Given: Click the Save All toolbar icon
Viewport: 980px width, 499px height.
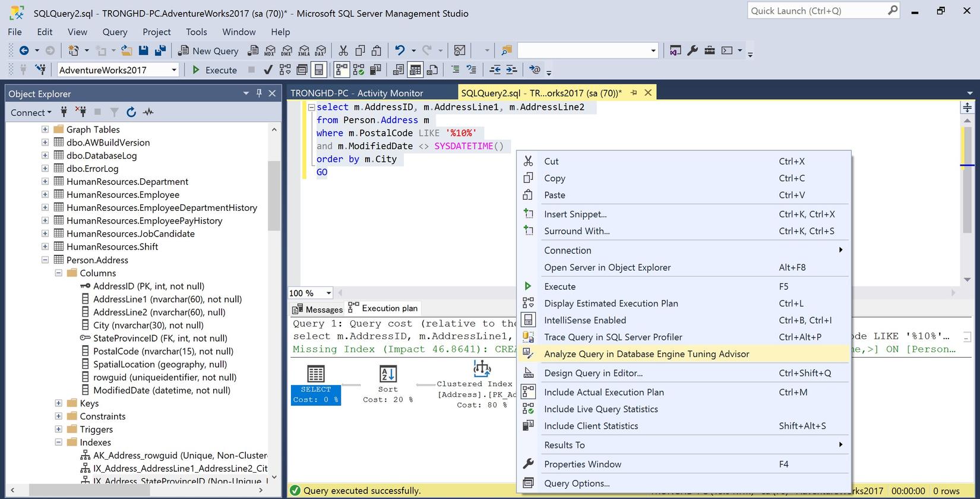Looking at the screenshot, I should [160, 51].
